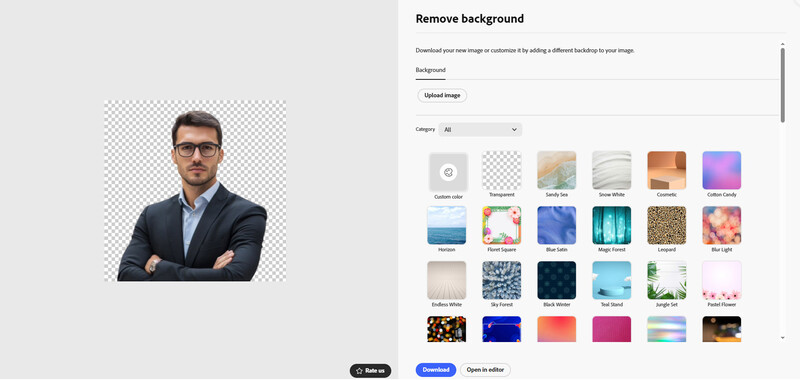Screen dimensions: 800x380
Task: Choose the Endless White backdrop
Action: (x=446, y=281)
